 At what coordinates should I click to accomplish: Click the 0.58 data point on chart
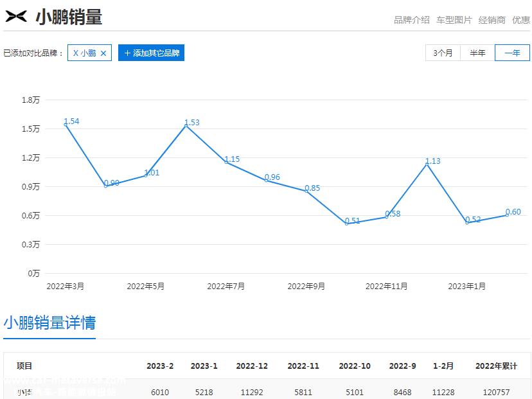pyautogui.click(x=387, y=217)
